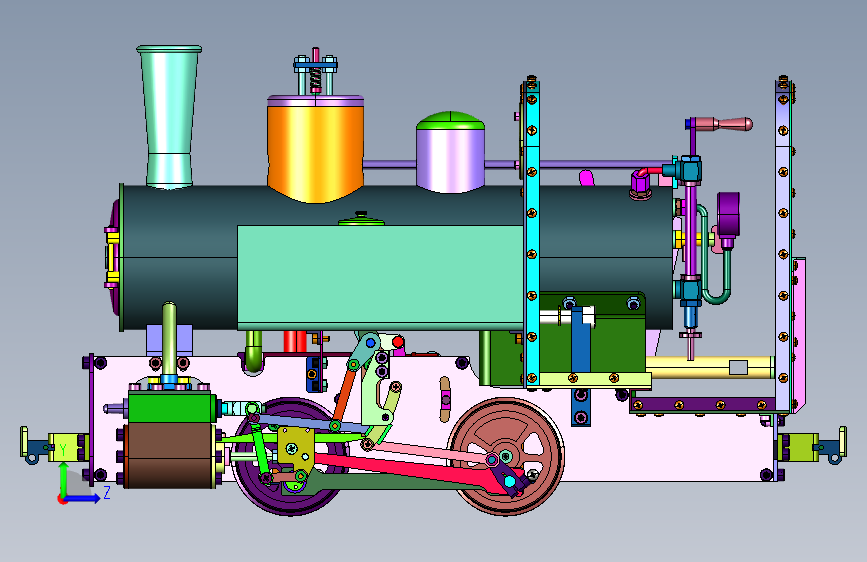Select the rear yellow-green coupler block
867x562 pixels.
[798, 447]
